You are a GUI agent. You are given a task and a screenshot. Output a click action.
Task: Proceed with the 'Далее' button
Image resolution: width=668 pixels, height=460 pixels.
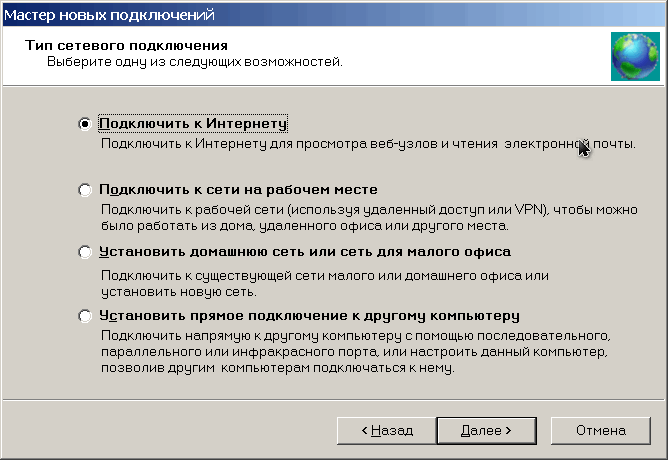[487, 431]
